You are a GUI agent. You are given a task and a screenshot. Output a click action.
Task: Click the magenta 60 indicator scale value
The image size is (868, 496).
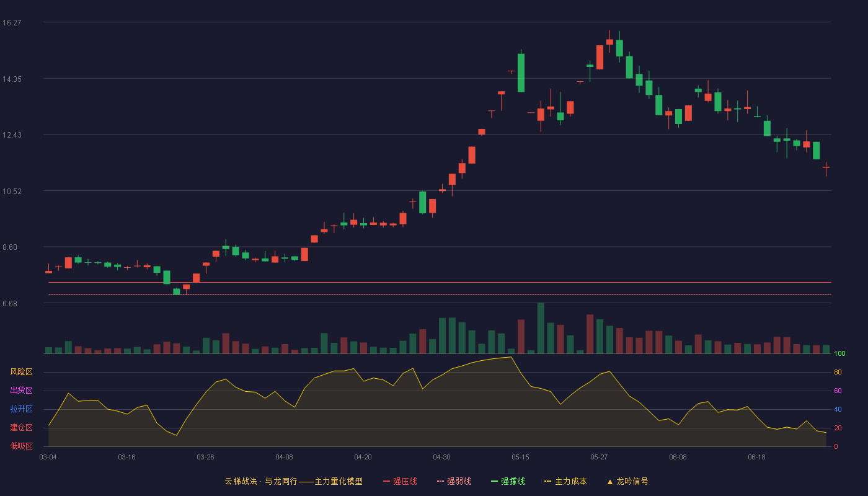(838, 391)
